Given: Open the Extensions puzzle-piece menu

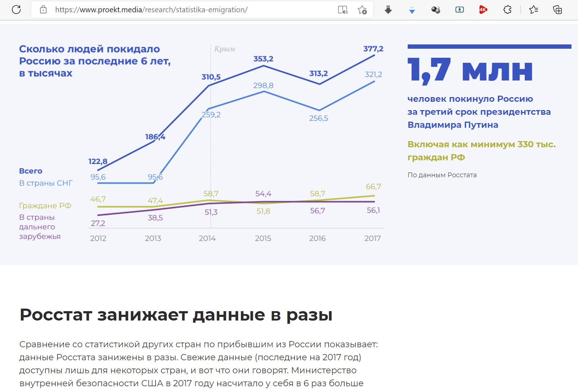Looking at the screenshot, I should 507,10.
